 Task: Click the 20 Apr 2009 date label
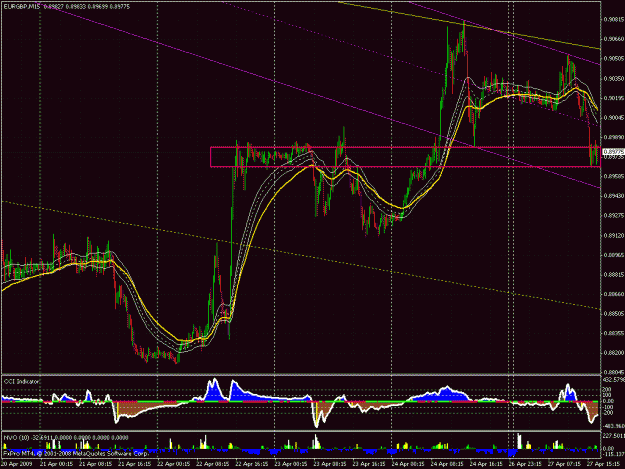[x=16, y=464]
